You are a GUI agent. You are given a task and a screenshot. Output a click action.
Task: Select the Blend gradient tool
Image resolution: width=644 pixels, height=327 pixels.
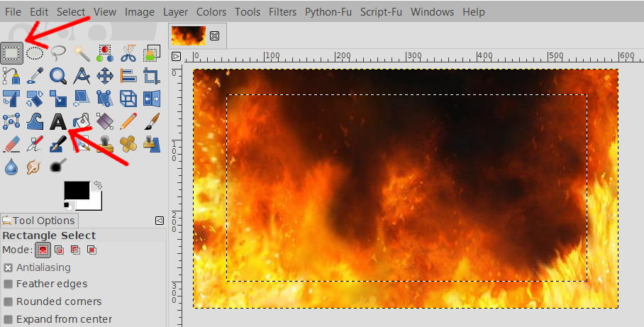[x=105, y=121]
